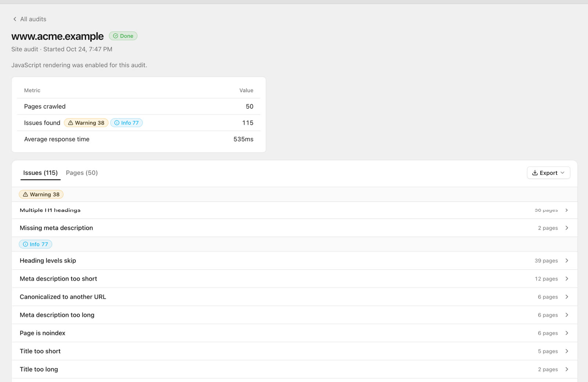
Task: Open the Canonicalized to another URL issue
Action: 294,297
